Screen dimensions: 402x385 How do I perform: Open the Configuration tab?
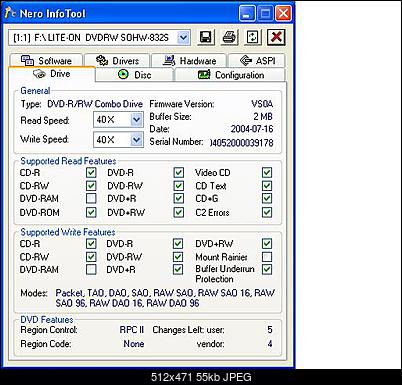click(x=231, y=75)
